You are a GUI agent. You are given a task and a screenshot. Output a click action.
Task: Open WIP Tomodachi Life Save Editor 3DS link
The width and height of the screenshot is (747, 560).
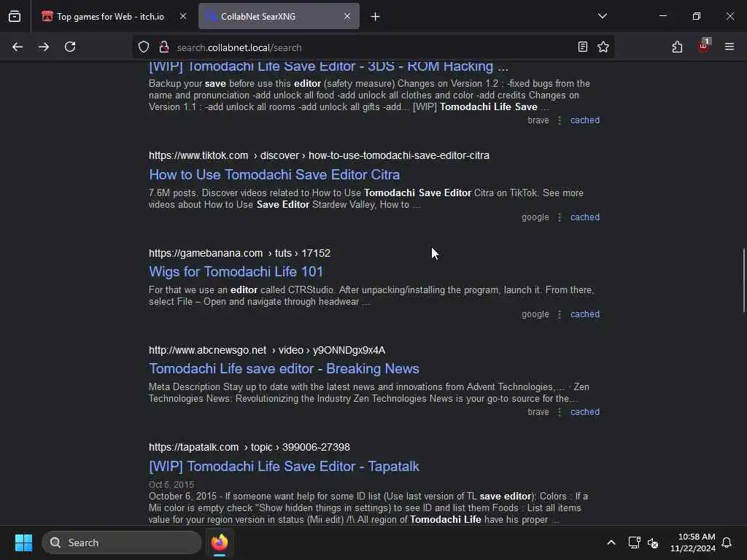point(328,66)
